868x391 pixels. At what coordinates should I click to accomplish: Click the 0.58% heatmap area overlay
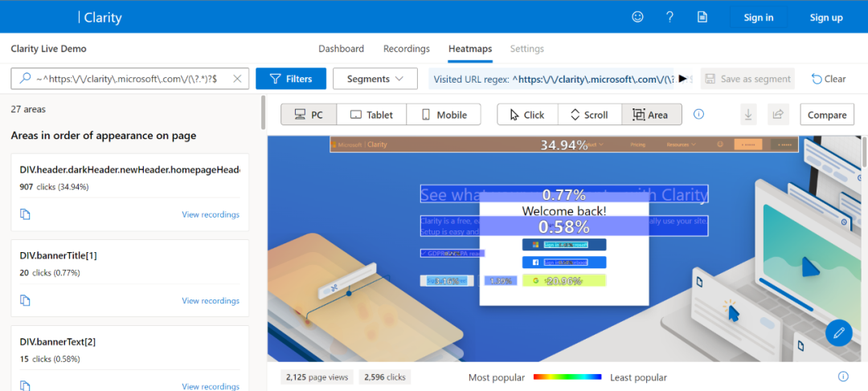[564, 226]
